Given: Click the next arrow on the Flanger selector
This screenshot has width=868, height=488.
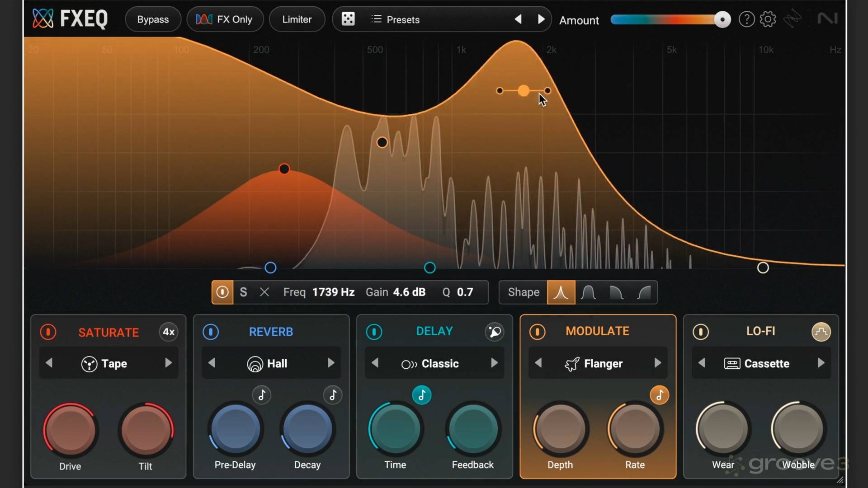Looking at the screenshot, I should coord(658,363).
